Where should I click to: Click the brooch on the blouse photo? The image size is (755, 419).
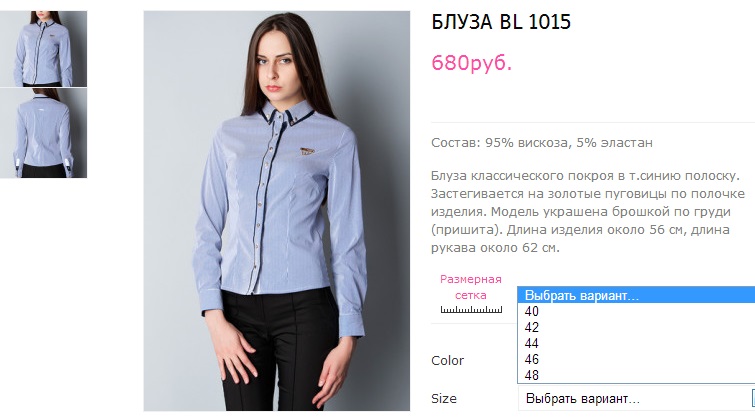(307, 152)
